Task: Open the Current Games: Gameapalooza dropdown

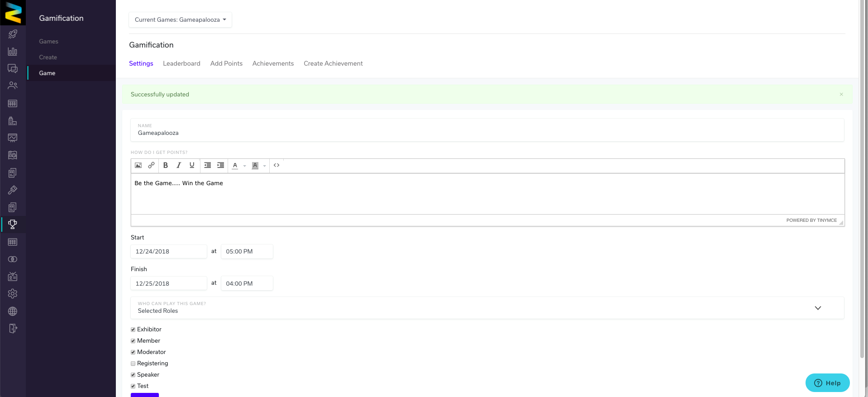Action: (x=180, y=19)
